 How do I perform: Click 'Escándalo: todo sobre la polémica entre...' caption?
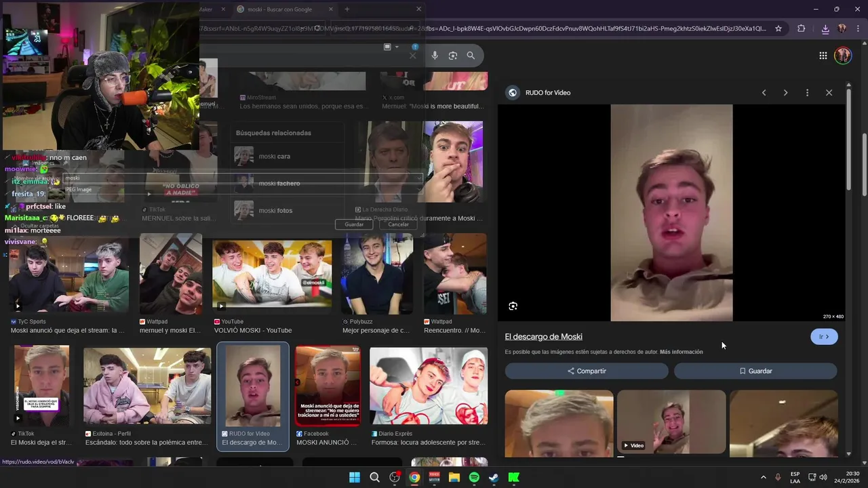pos(145,443)
